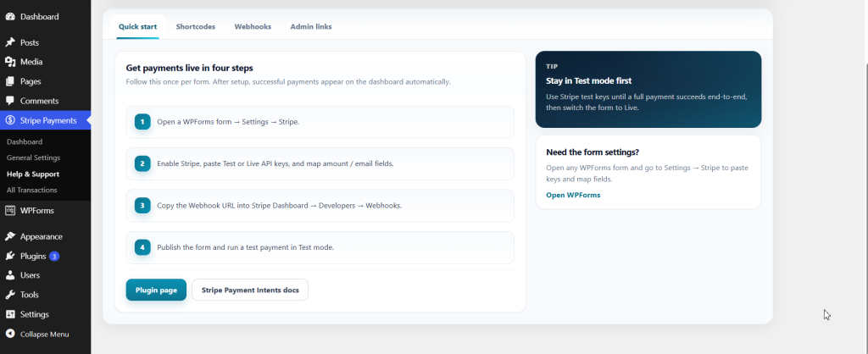Click the Posts pushpin icon
Viewport: 868px width, 354px height.
tap(10, 42)
